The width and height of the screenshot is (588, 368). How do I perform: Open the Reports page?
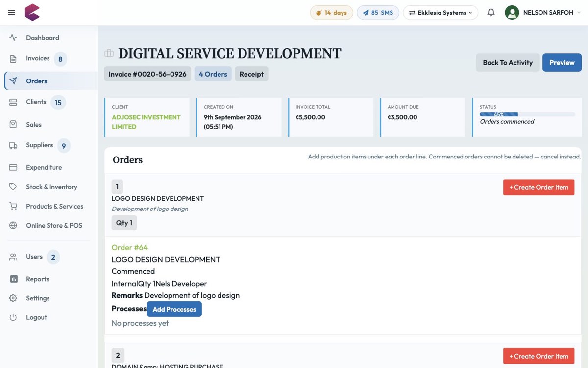coord(38,279)
